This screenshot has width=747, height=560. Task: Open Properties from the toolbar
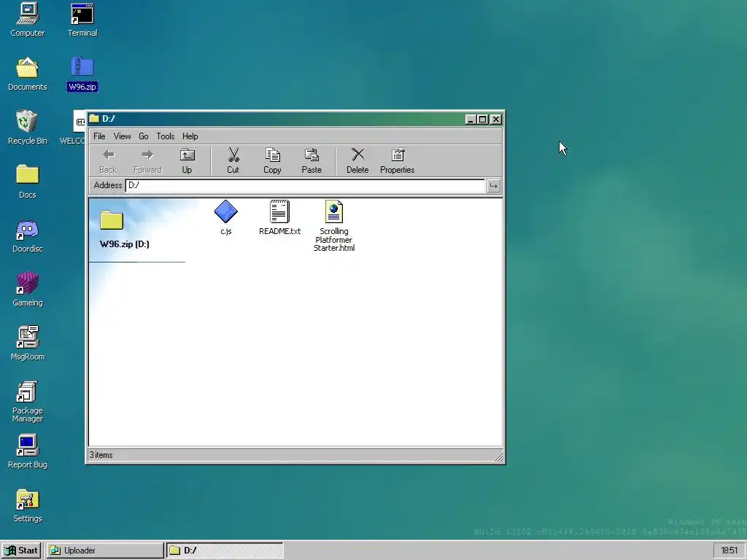(398, 161)
